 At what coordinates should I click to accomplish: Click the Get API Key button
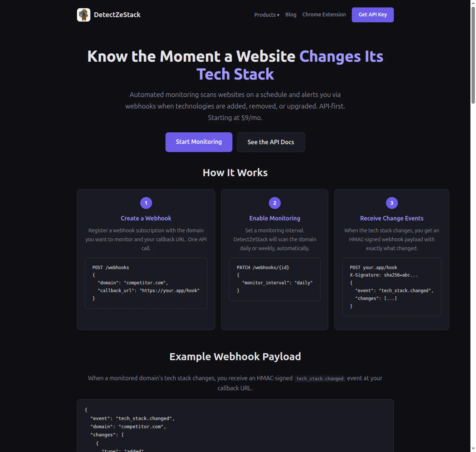(x=372, y=14)
